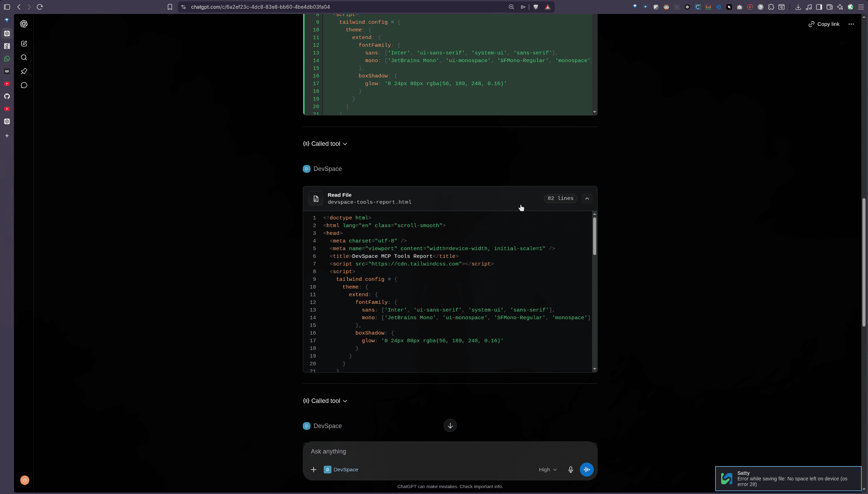Click the send-tab arrow icon in address bar
The image size is (868, 494).
click(x=523, y=7)
